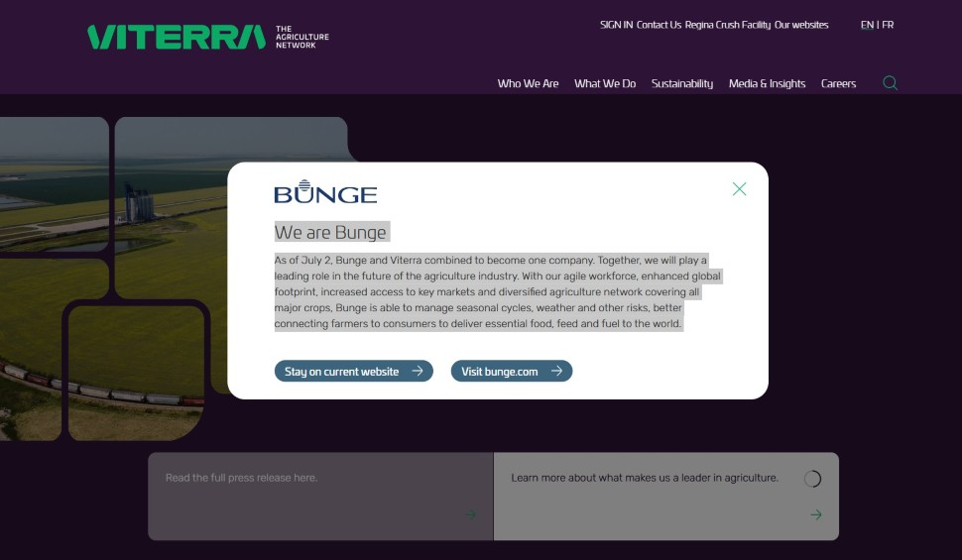Image resolution: width=962 pixels, height=560 pixels.
Task: Switch language to FR
Action: (x=888, y=25)
